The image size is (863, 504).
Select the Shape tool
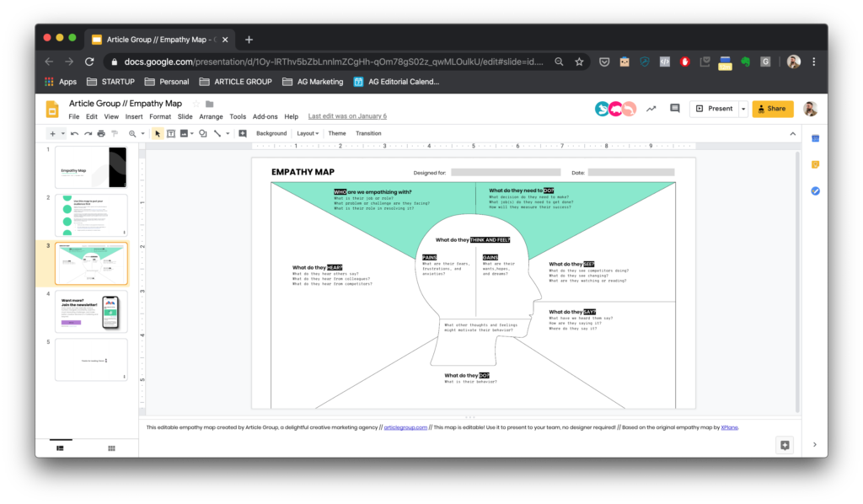203,134
